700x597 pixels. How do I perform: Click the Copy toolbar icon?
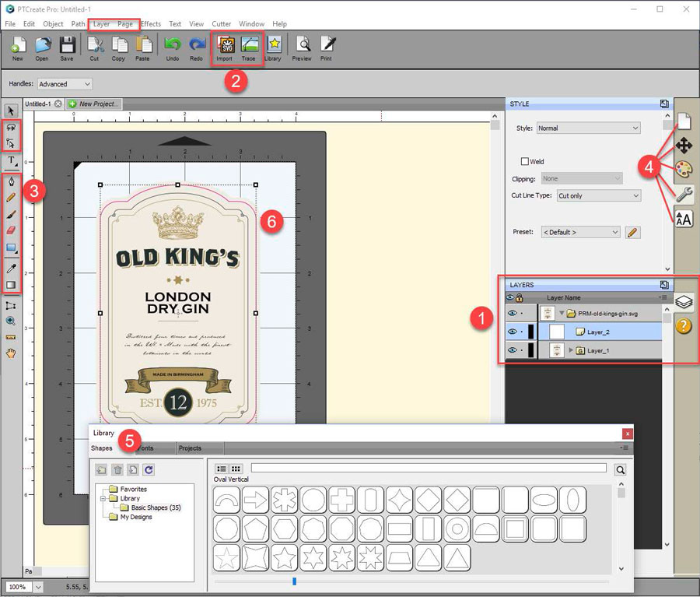pyautogui.click(x=119, y=48)
